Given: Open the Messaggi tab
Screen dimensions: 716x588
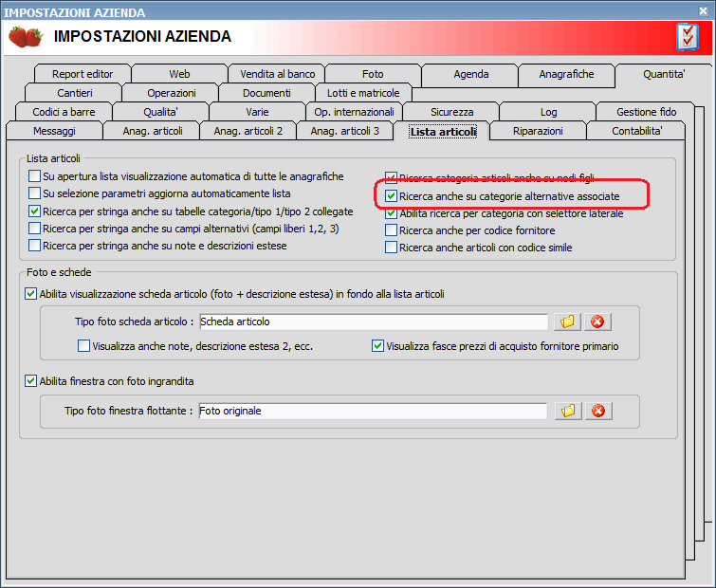Looking at the screenshot, I should (54, 132).
